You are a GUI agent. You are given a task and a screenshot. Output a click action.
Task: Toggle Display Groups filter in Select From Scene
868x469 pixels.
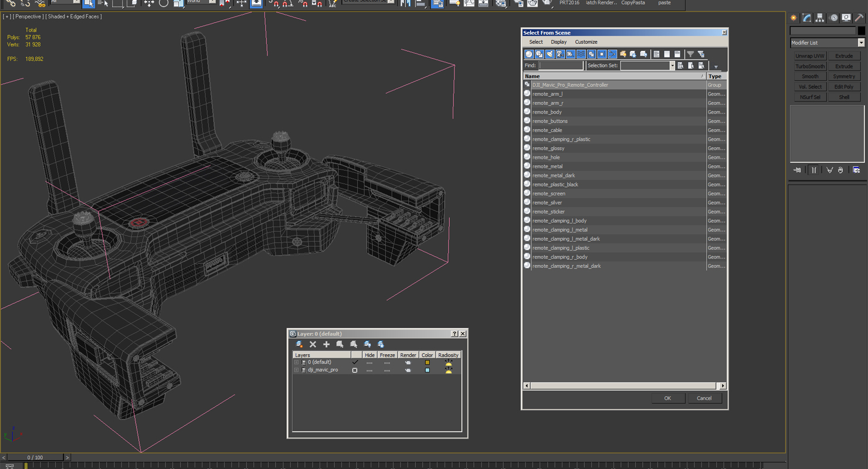[x=591, y=54]
